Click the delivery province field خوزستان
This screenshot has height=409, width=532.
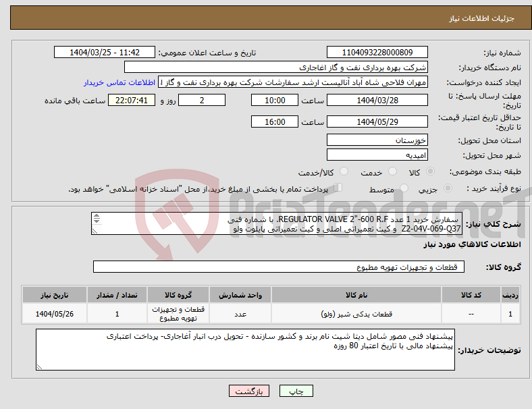pyautogui.click(x=377, y=140)
